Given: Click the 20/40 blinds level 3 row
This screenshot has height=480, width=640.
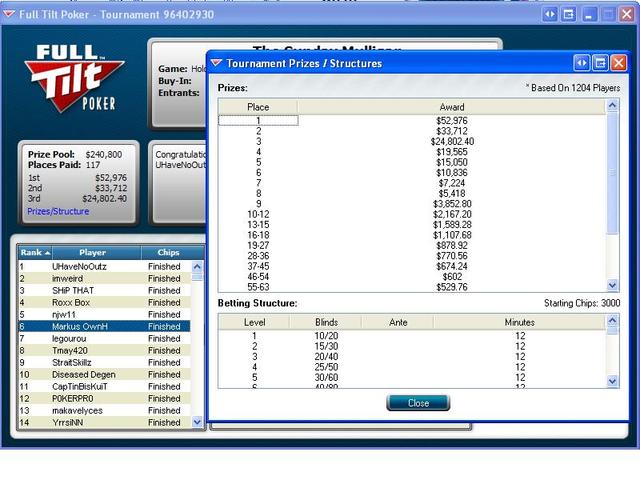Looking at the screenshot, I should click(412, 357).
